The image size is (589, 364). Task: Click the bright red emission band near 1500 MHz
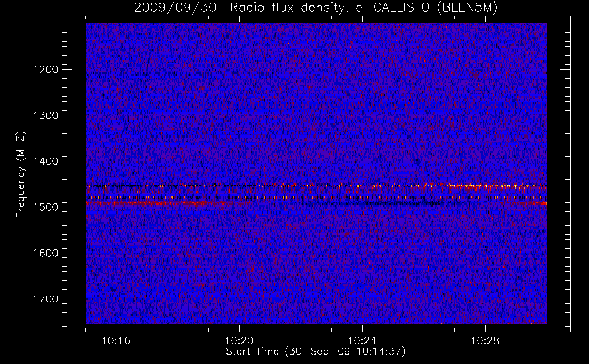(x=160, y=204)
